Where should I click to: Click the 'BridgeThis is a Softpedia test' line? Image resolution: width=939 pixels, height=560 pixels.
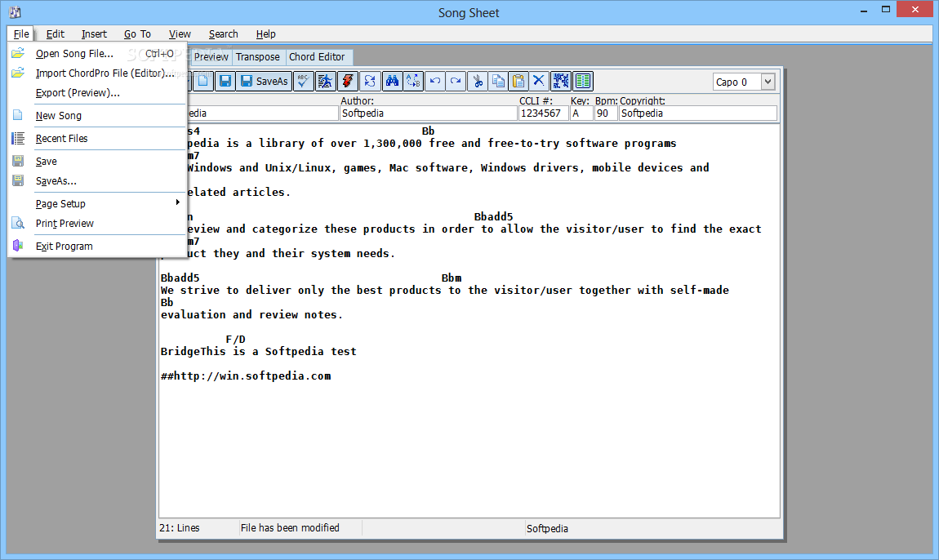point(258,352)
